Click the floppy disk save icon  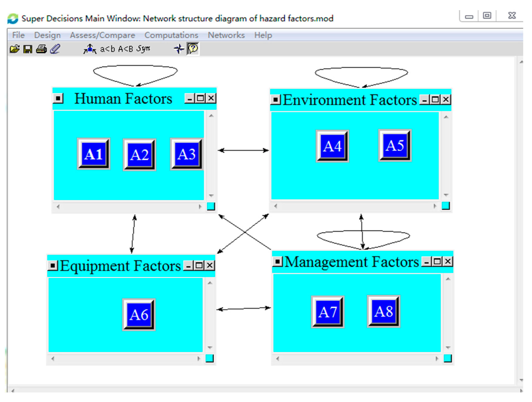click(28, 49)
